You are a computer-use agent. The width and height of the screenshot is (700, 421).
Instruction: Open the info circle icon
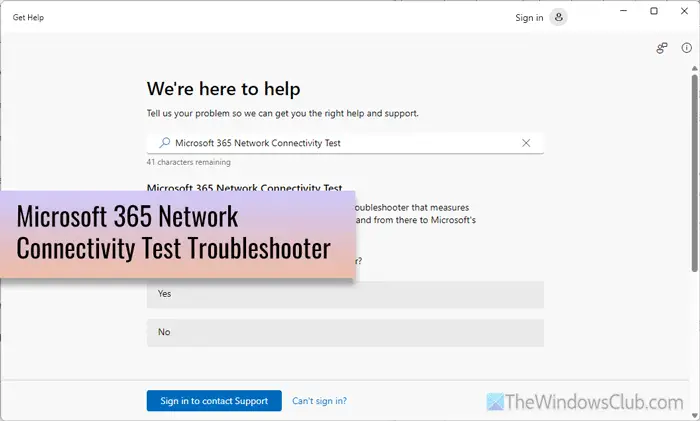[x=686, y=48]
